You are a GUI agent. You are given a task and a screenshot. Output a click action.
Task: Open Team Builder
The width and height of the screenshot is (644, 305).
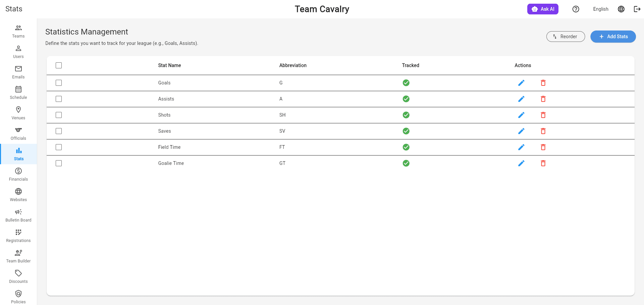18,256
